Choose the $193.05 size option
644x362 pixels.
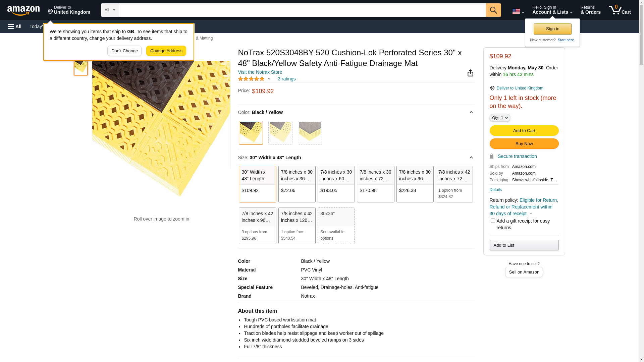[336, 184]
